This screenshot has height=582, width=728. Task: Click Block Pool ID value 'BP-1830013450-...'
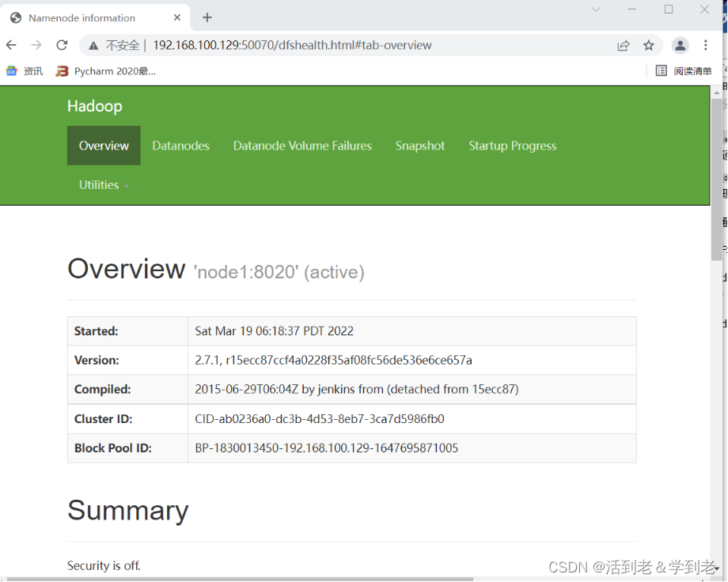326,448
